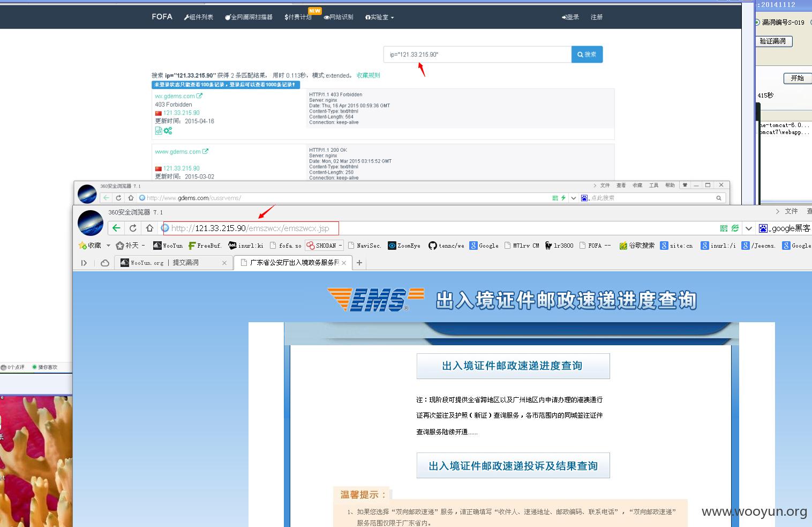Expand the menu chevron before 文件 in gdems.com window
The width and height of the screenshot is (812, 527).
pos(595,185)
